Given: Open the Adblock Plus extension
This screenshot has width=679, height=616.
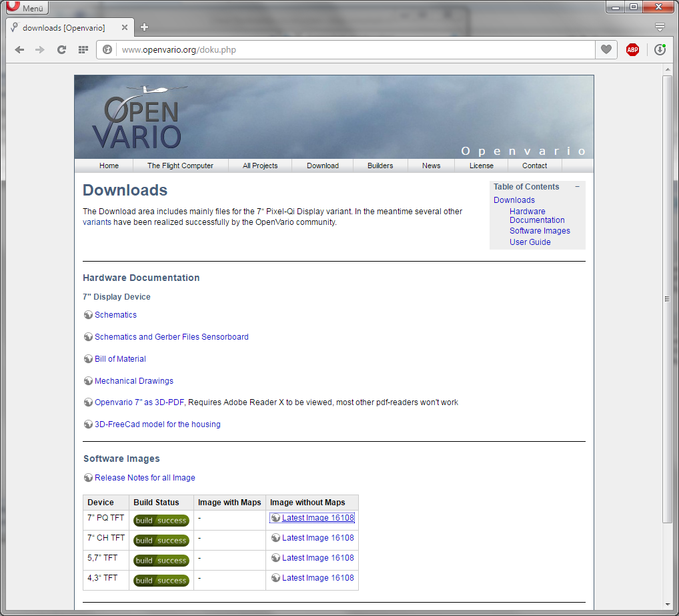Looking at the screenshot, I should [633, 50].
